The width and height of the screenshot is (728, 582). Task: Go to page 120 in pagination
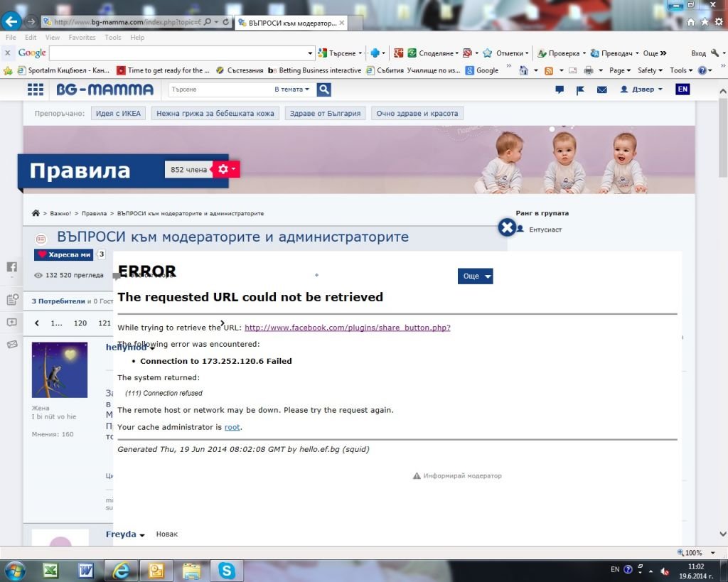point(80,323)
